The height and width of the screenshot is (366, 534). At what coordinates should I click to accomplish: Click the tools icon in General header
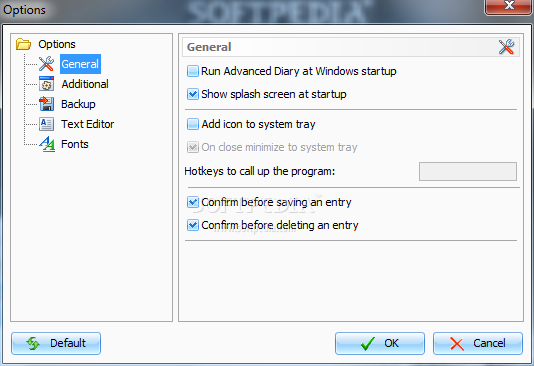[506, 47]
